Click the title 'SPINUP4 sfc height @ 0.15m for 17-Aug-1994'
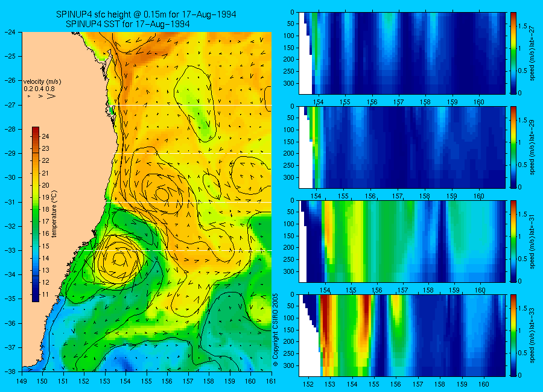 146,14
